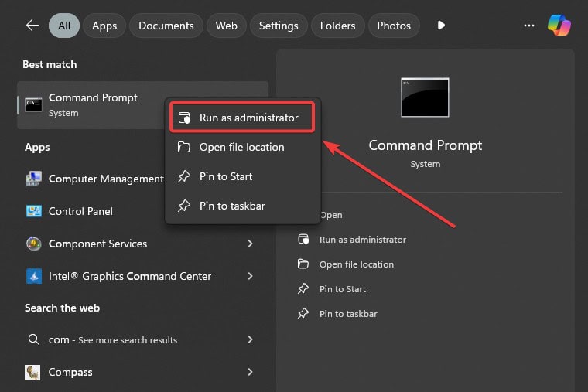
Task: Click pin icon beside details pane Pin to taskbar
Action: click(303, 313)
